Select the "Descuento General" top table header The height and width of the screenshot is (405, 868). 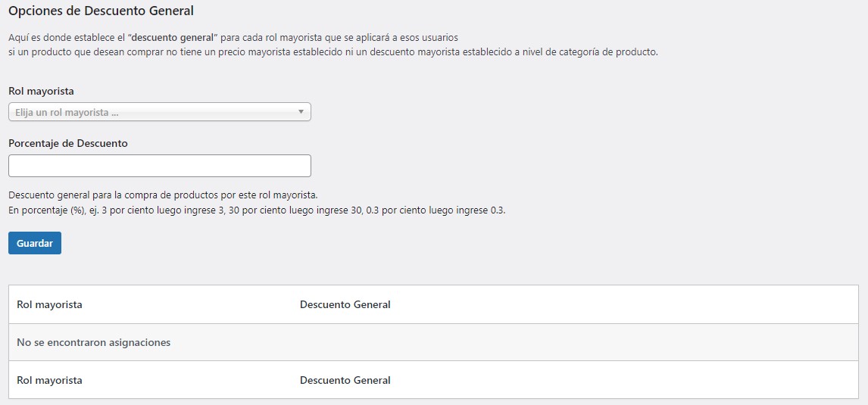point(345,304)
